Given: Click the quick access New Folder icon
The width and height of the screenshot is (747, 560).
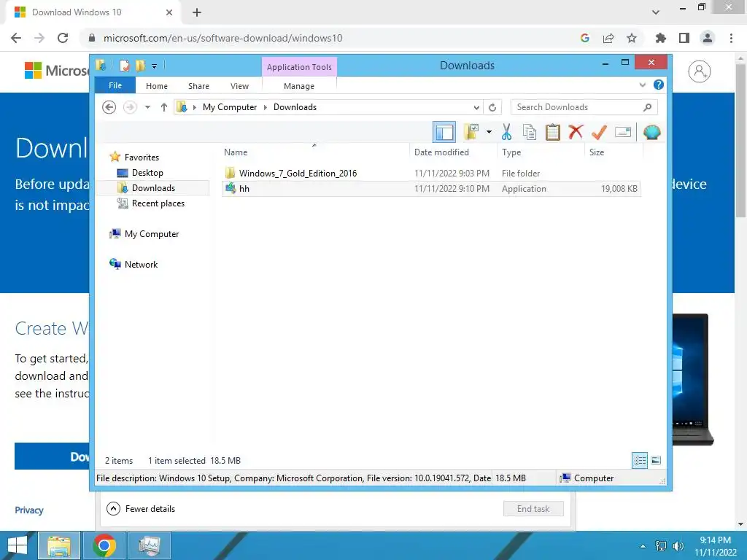Looking at the screenshot, I should pos(139,65).
